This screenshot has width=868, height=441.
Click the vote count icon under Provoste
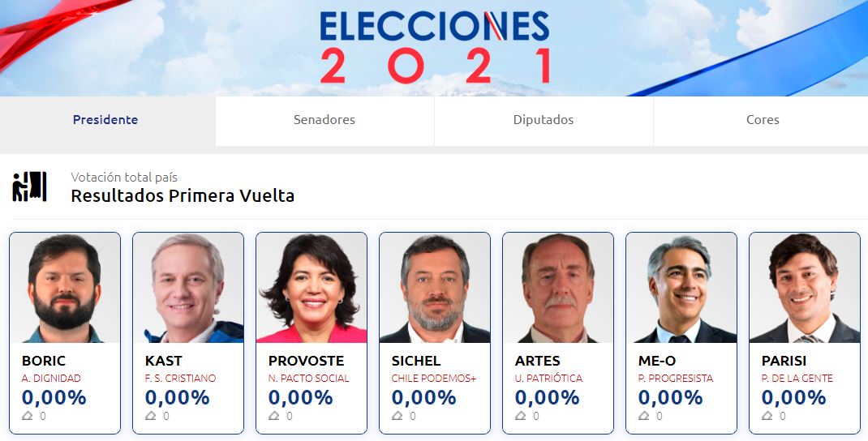tap(273, 416)
